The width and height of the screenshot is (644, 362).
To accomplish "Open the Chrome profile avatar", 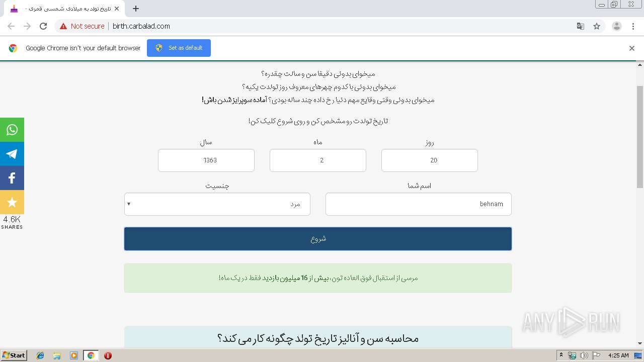I will coord(617,26).
